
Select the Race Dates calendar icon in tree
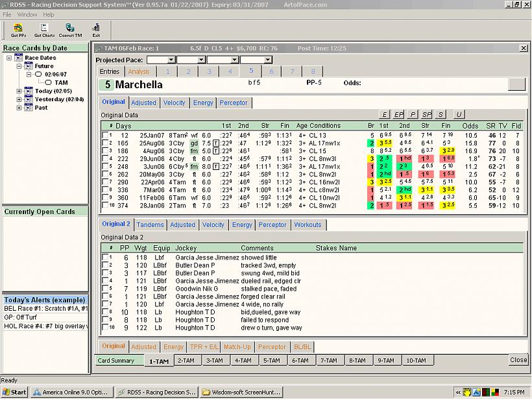[x=19, y=58]
